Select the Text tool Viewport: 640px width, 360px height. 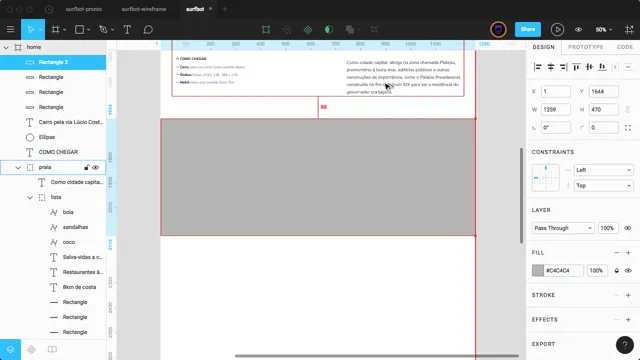[x=127, y=29]
